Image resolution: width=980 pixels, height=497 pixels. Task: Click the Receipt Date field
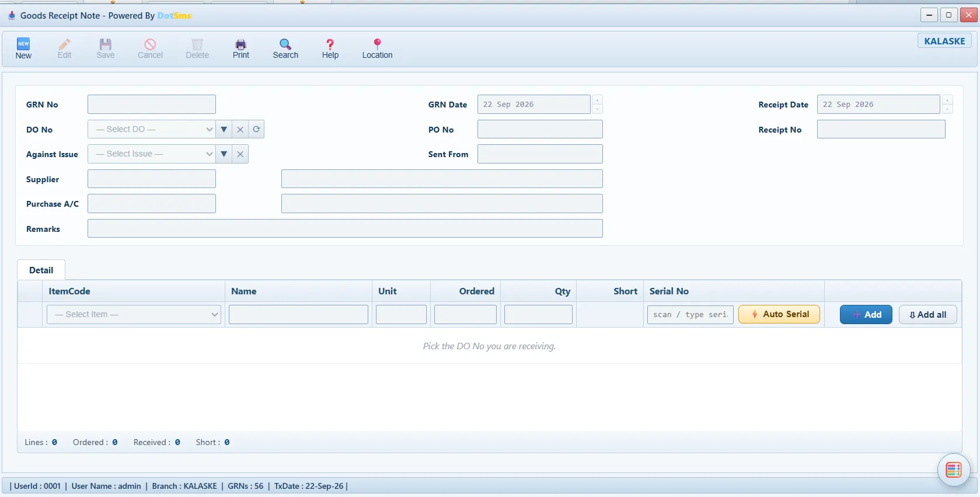(878, 104)
